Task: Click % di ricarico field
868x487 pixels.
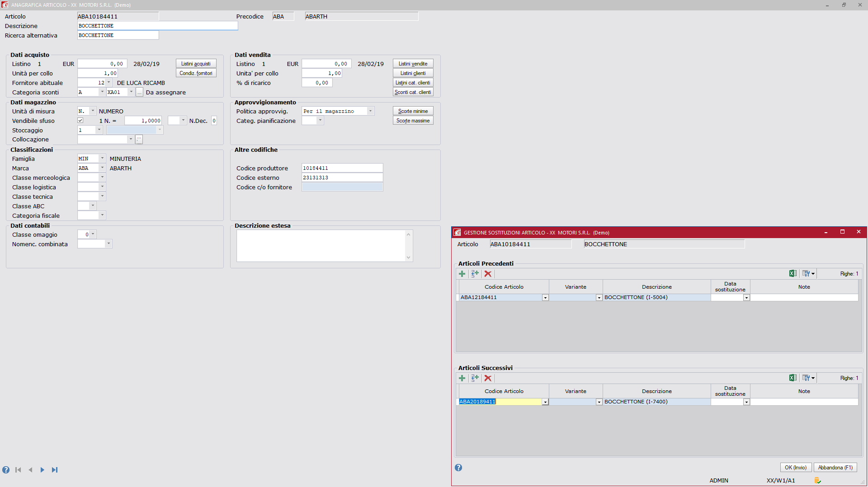Action: tap(316, 83)
